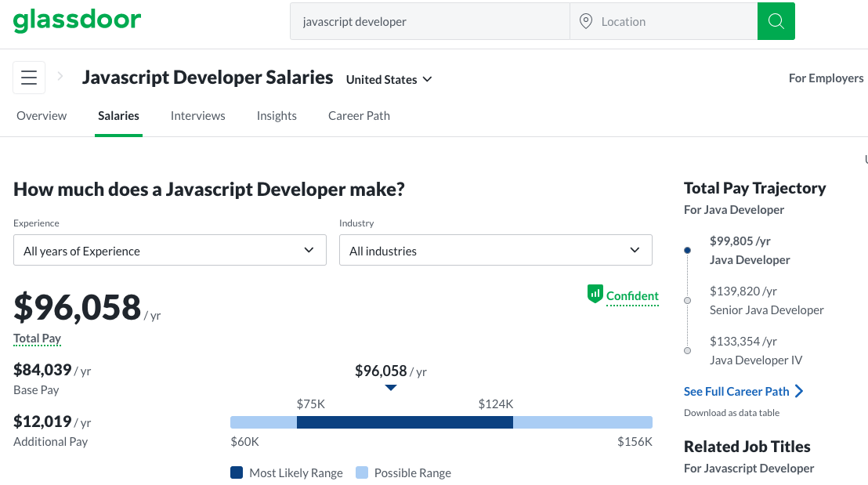Click the $133,354 /yr salary text

tap(743, 342)
